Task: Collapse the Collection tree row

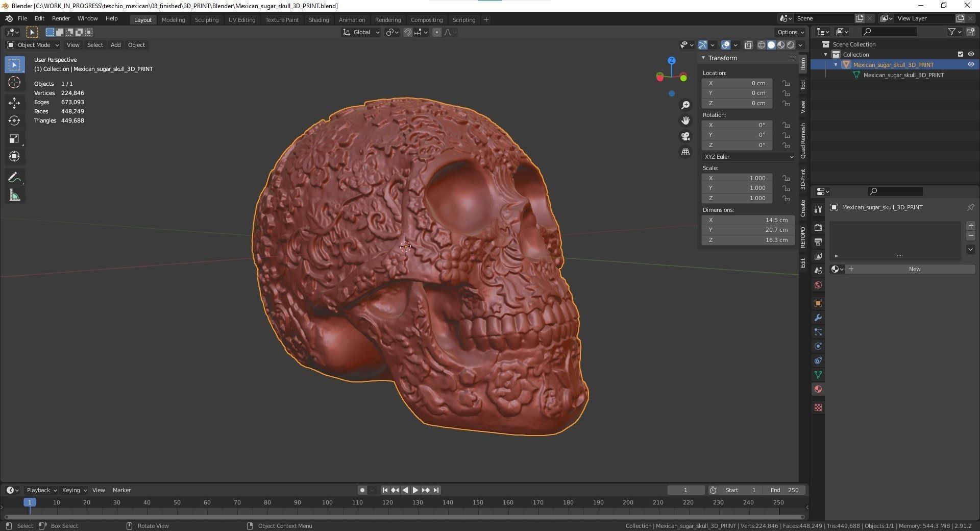Action: [826, 55]
